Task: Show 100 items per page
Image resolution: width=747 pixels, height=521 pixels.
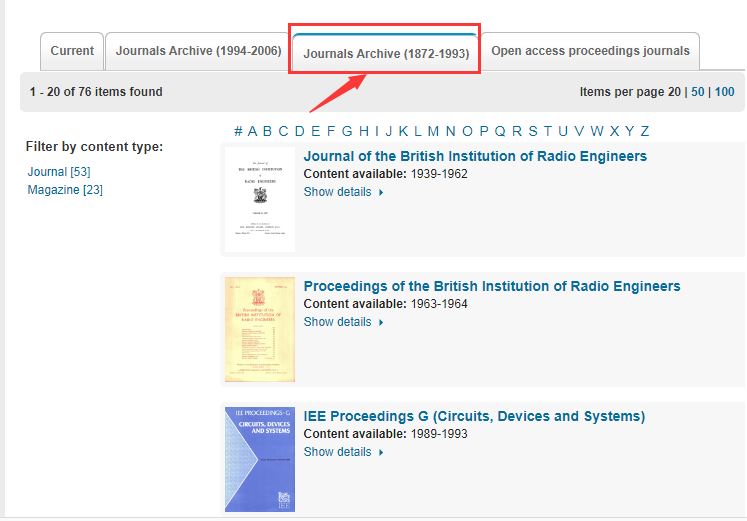Action: click(724, 92)
